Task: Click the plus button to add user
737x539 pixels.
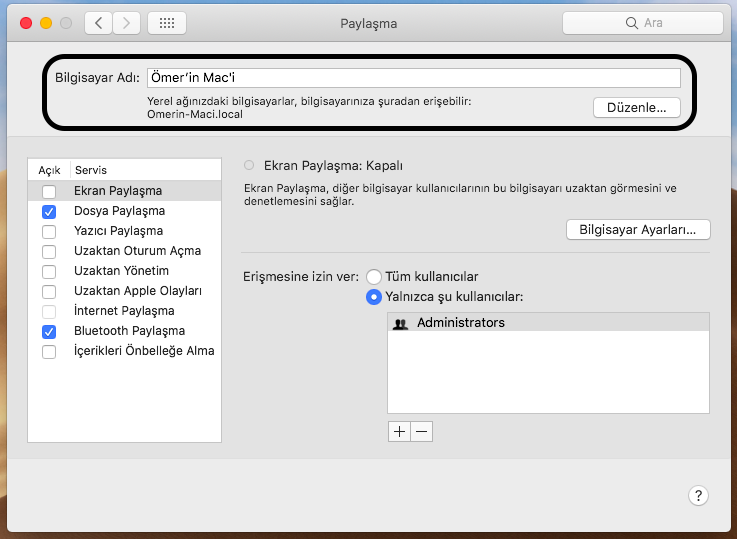Action: tap(399, 432)
